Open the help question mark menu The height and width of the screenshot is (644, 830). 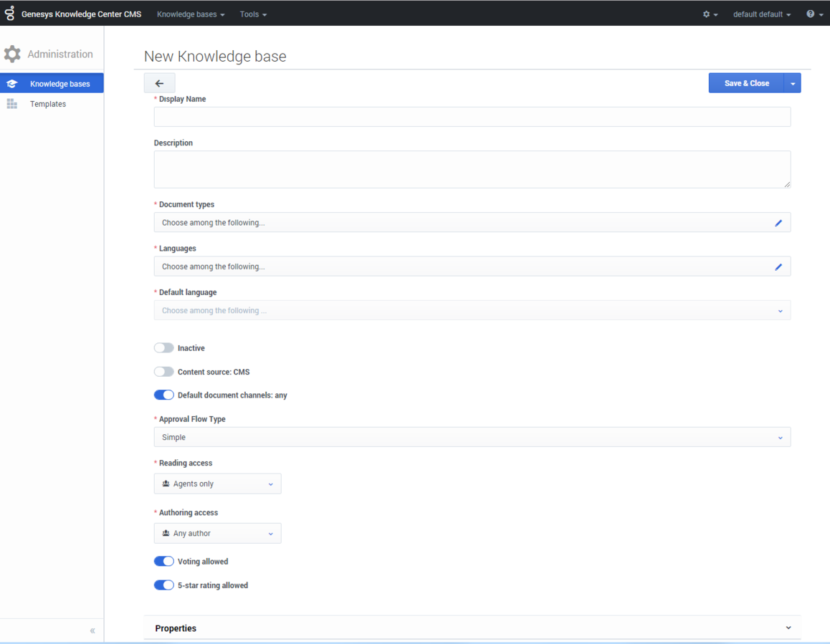(x=814, y=14)
